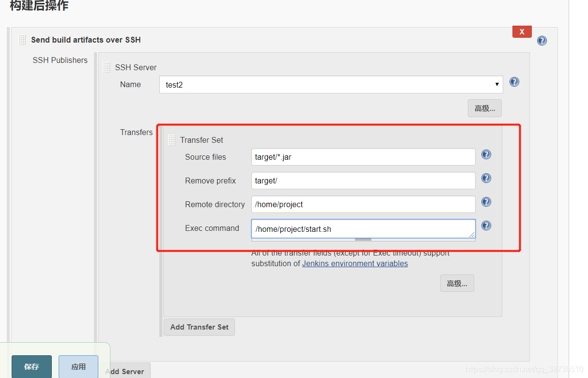Apply the configuration changes
Viewport: 588px width, 378px height.
(78, 366)
